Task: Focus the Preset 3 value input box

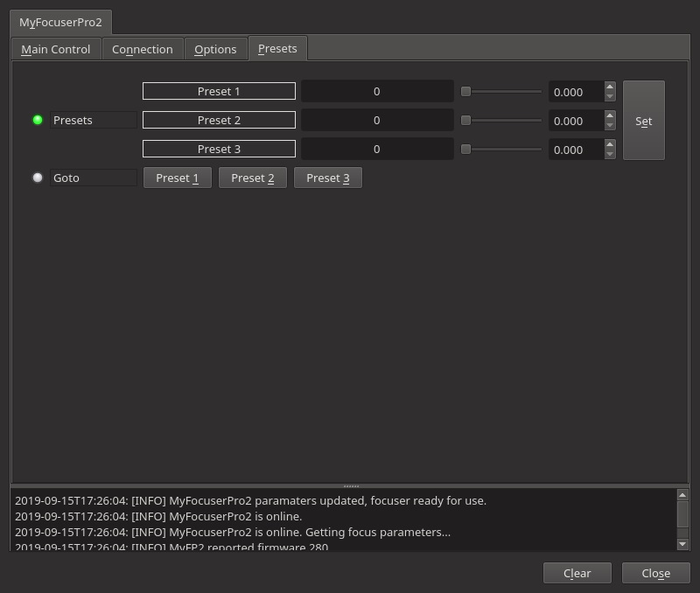Action: tap(576, 150)
